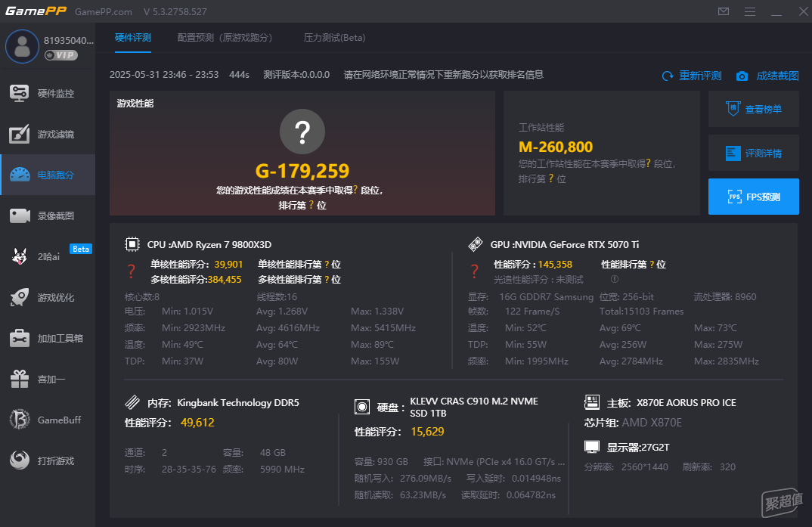This screenshot has height=527, width=812.
Task: Click the version number V 5.3.2758.527
Action: pos(175,12)
